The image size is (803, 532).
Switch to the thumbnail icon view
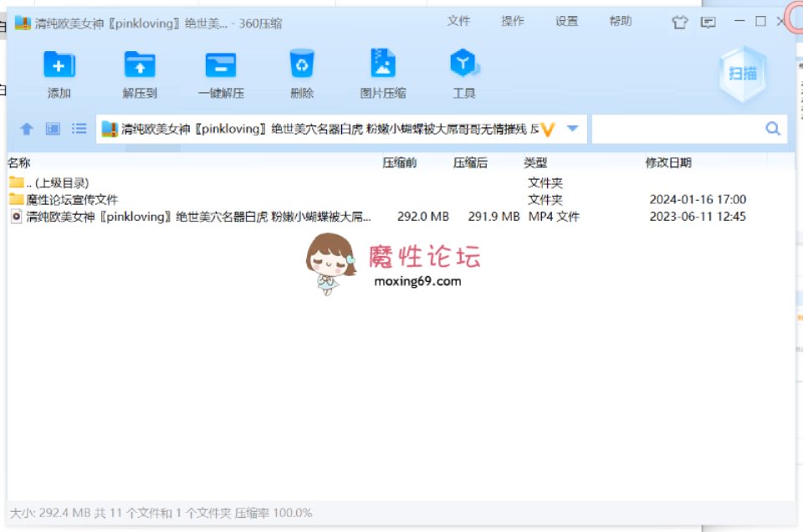[53, 129]
